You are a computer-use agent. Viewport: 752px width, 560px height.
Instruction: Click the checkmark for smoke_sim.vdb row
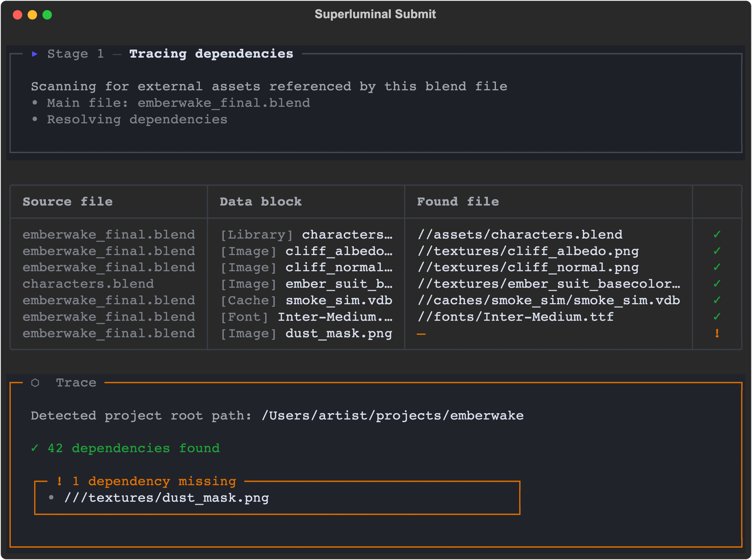717,300
